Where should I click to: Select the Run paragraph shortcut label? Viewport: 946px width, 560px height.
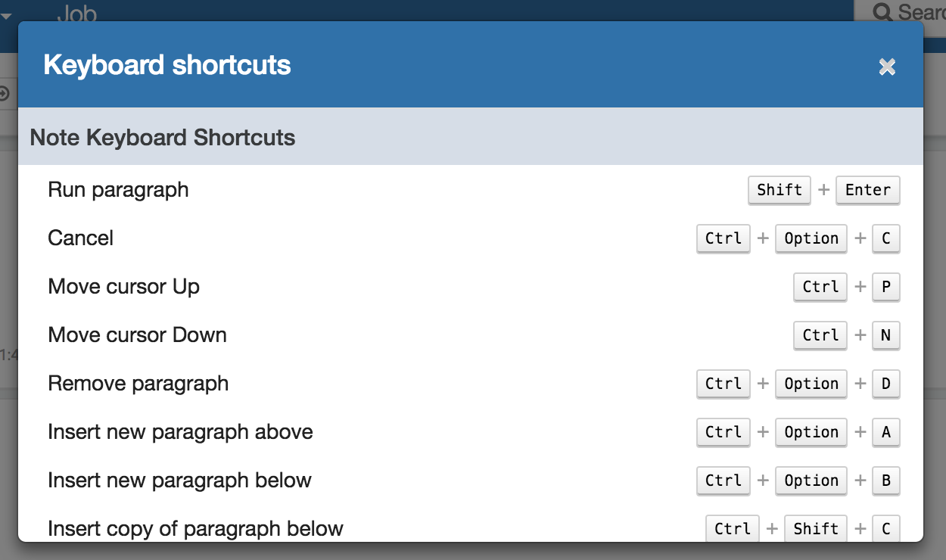[118, 190]
